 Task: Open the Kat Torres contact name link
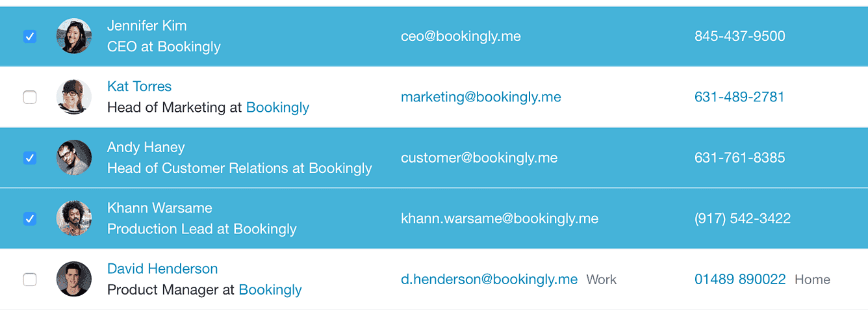click(139, 86)
